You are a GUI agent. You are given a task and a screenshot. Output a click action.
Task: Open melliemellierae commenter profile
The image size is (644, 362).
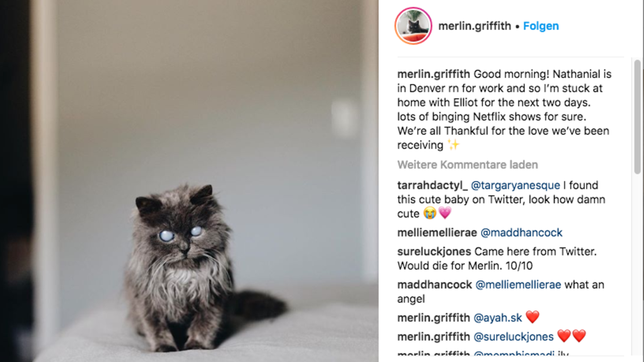coord(437,232)
